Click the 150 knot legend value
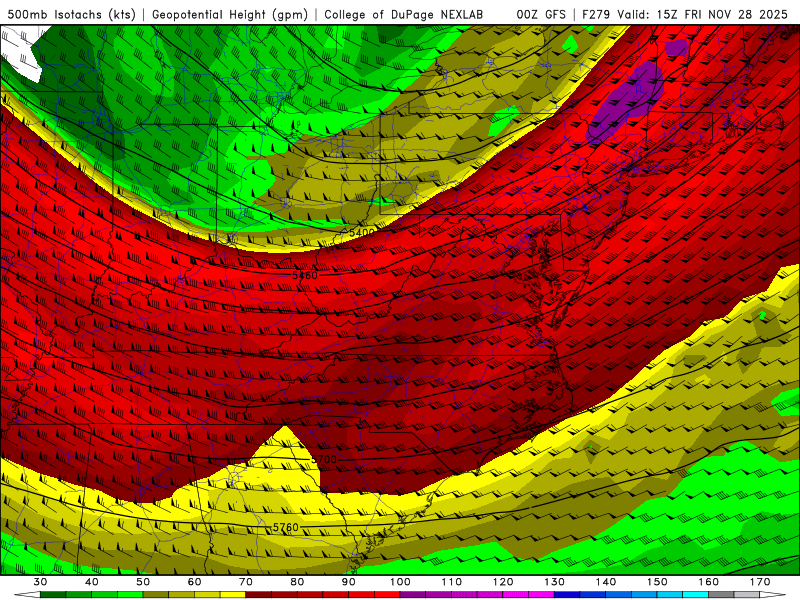 click(x=658, y=582)
